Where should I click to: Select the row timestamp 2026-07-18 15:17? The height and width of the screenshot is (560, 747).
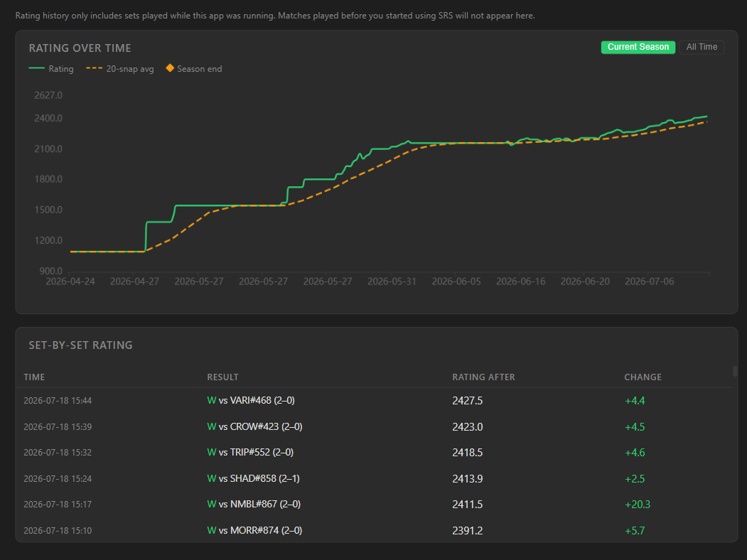58,505
